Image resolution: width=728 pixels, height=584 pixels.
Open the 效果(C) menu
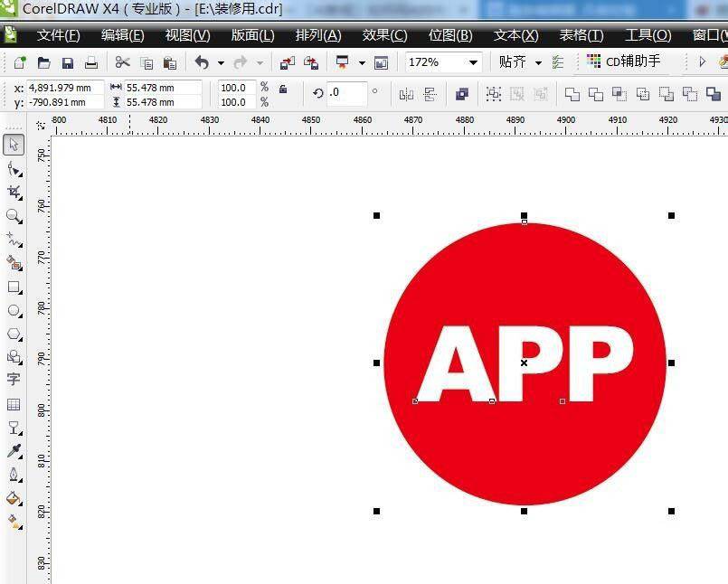click(x=384, y=35)
